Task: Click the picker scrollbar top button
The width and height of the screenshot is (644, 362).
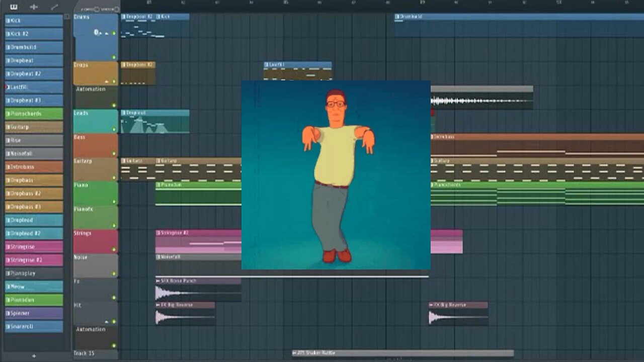Action: (67, 17)
